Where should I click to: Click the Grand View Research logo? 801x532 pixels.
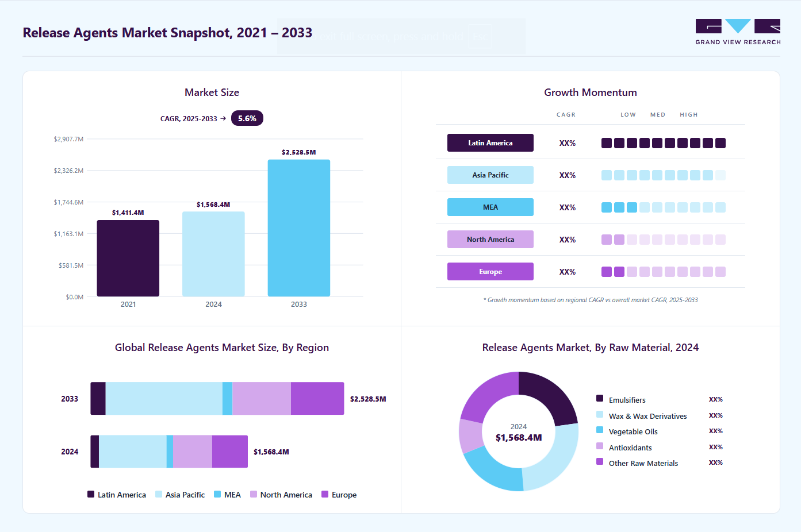click(x=738, y=32)
